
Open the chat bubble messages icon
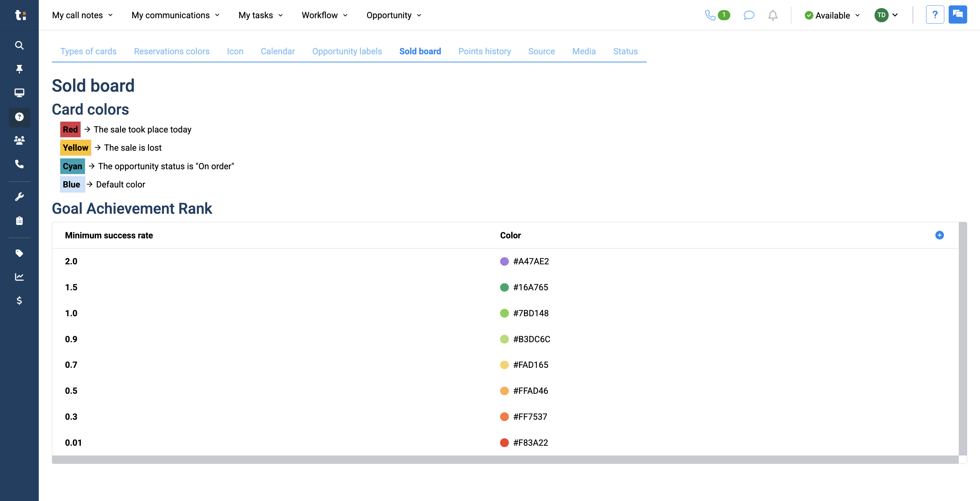point(748,15)
